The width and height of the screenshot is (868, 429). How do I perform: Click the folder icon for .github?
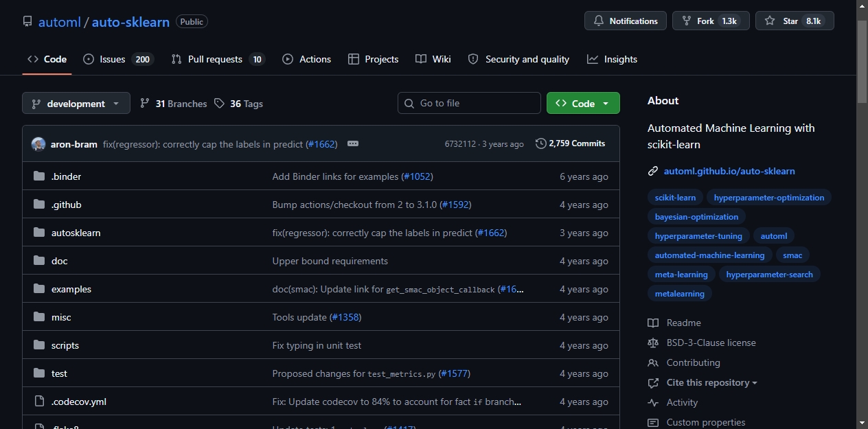(x=39, y=205)
